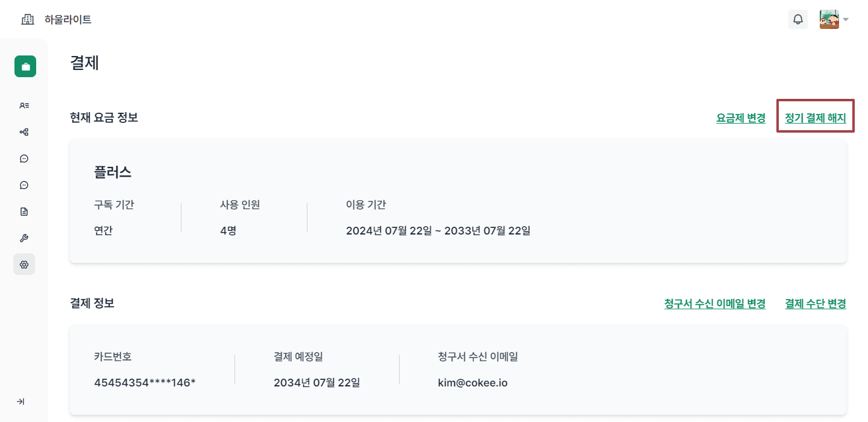868x422 pixels.
Task: Click the 하울라이트 building logo icon
Action: coord(27,19)
